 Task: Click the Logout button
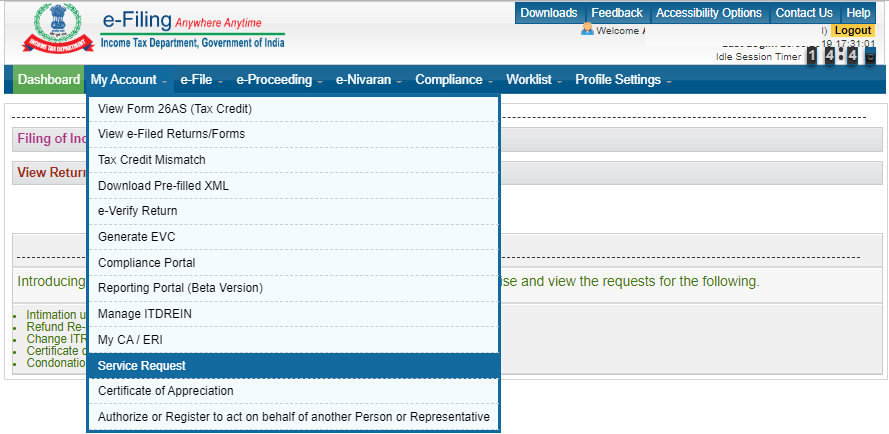pyautogui.click(x=853, y=31)
